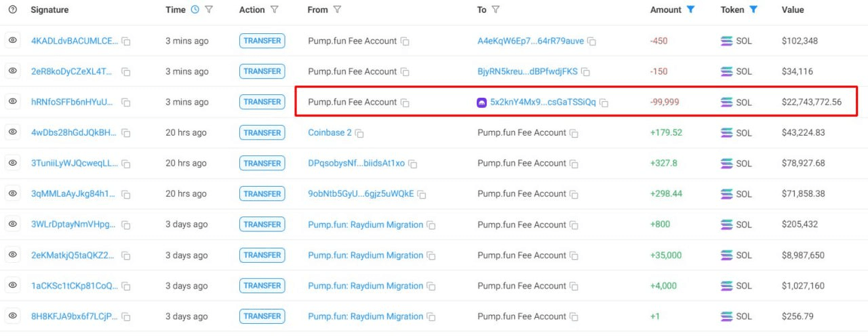
Task: Copy Pump.fun Fee Account in the +179.52 row
Action: coord(574,133)
